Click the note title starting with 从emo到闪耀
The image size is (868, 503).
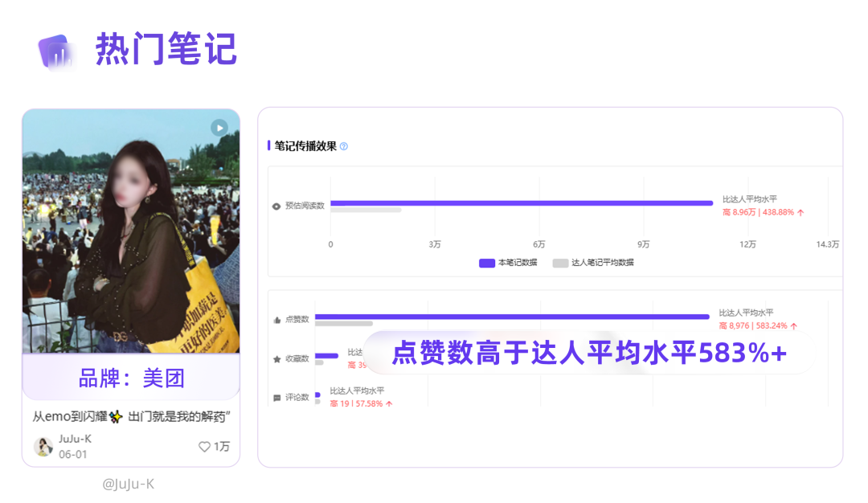[x=132, y=416]
